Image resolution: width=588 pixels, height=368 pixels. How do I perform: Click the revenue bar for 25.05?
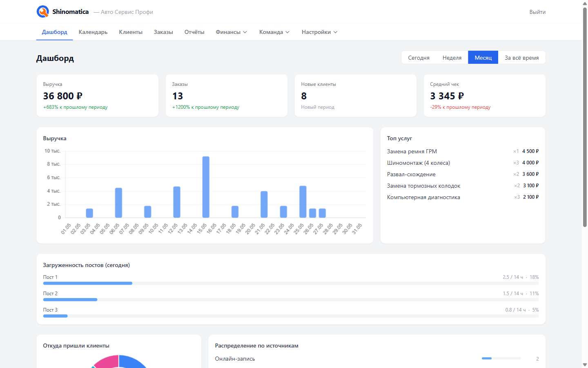point(303,202)
